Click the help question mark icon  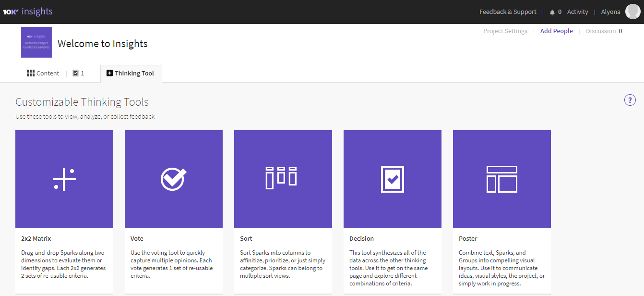(630, 100)
